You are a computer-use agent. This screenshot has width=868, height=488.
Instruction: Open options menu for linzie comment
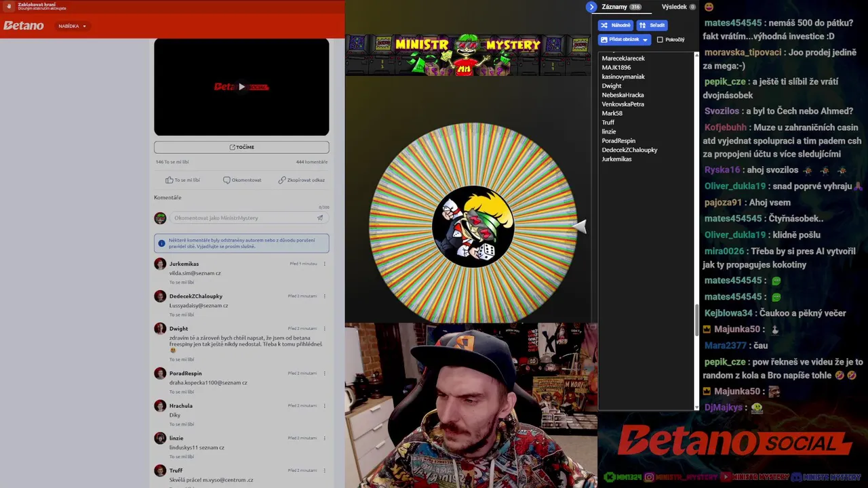pos(325,439)
